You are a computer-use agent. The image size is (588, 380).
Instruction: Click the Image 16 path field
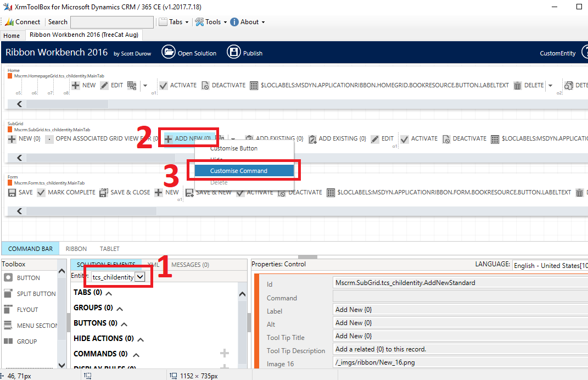point(460,362)
